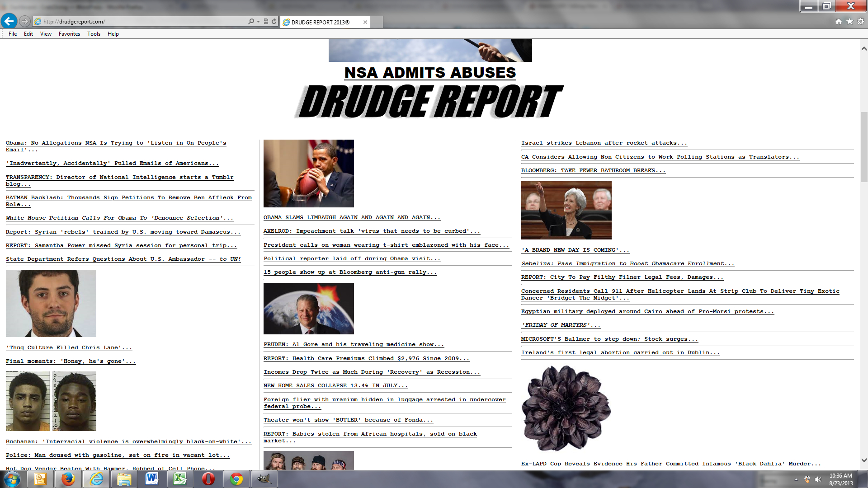Open Microsoft Word taskbar icon
Viewport: 868px width, 488px height.
(x=152, y=479)
